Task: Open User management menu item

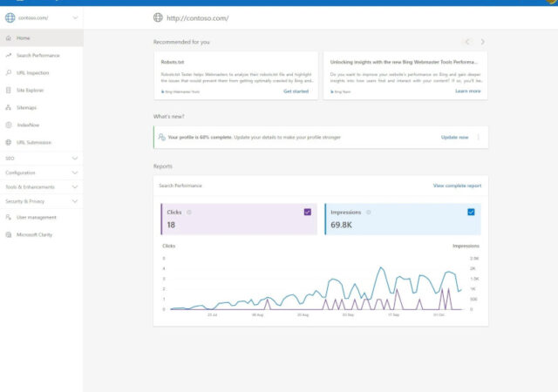Action: tap(42, 218)
